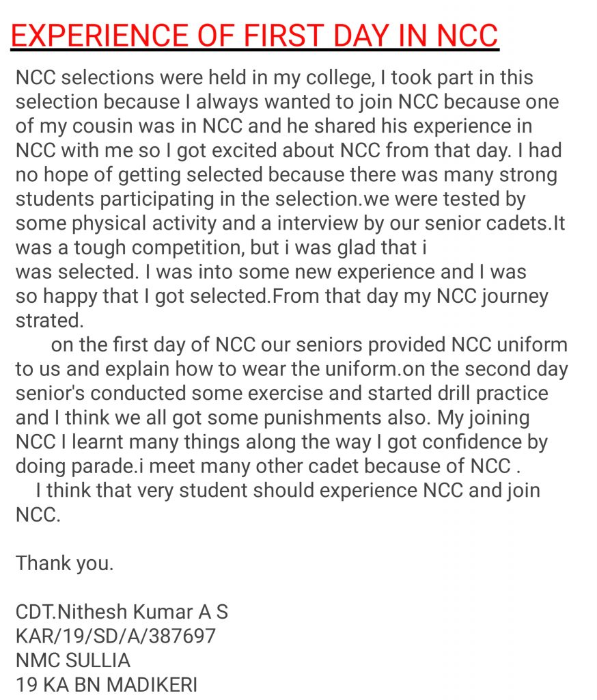Click the final standalone 'NCC.' line
The height and width of the screenshot is (700, 597).
click(x=38, y=515)
